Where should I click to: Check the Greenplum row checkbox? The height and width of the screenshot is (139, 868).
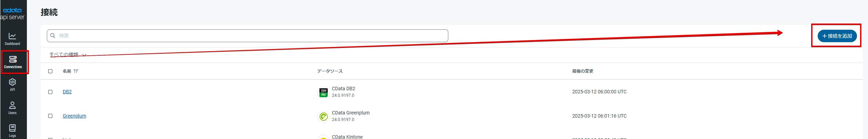pos(50,116)
